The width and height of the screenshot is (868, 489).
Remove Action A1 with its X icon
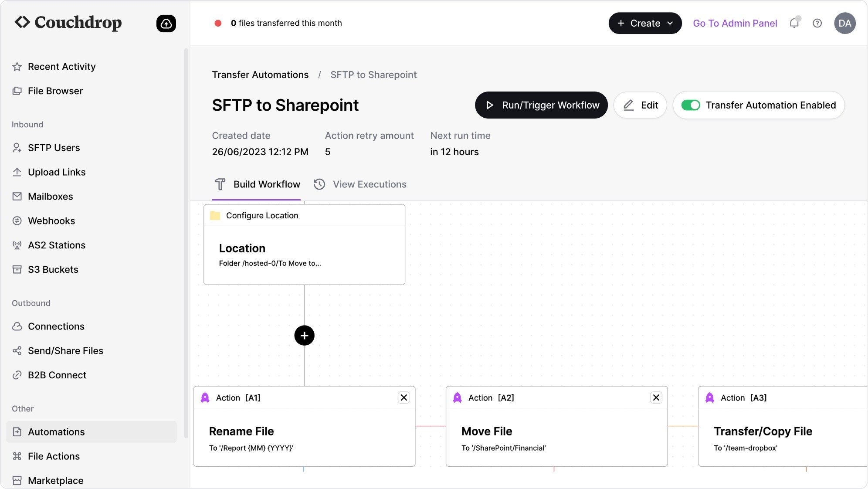pos(403,397)
